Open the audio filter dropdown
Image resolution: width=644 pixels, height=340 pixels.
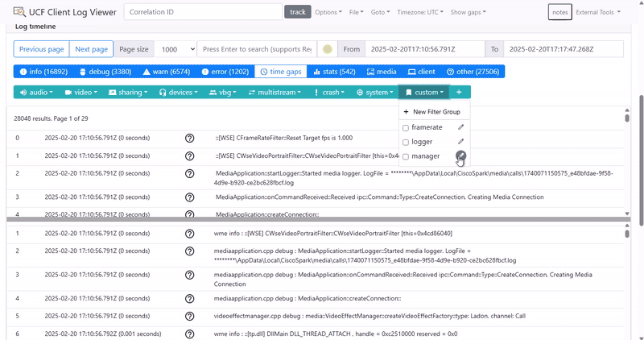[36, 92]
